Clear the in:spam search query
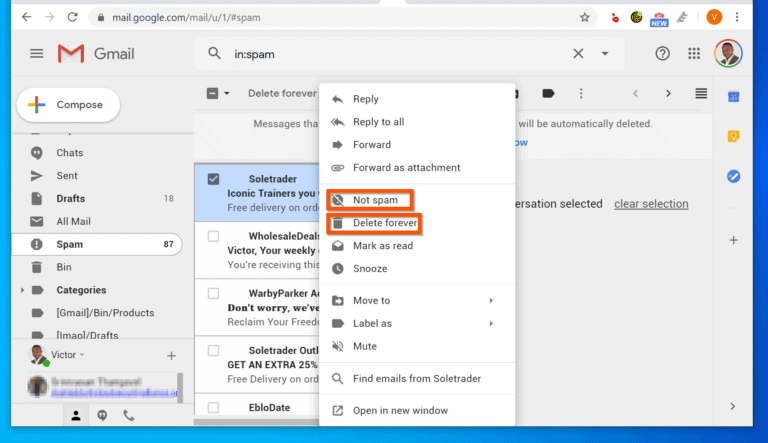 [x=578, y=53]
